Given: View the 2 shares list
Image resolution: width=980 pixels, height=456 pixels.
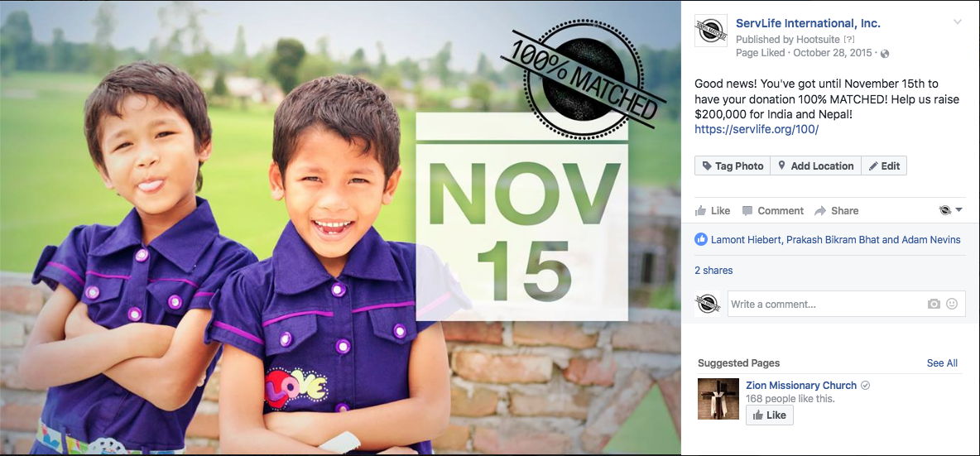Looking at the screenshot, I should click(x=713, y=271).
